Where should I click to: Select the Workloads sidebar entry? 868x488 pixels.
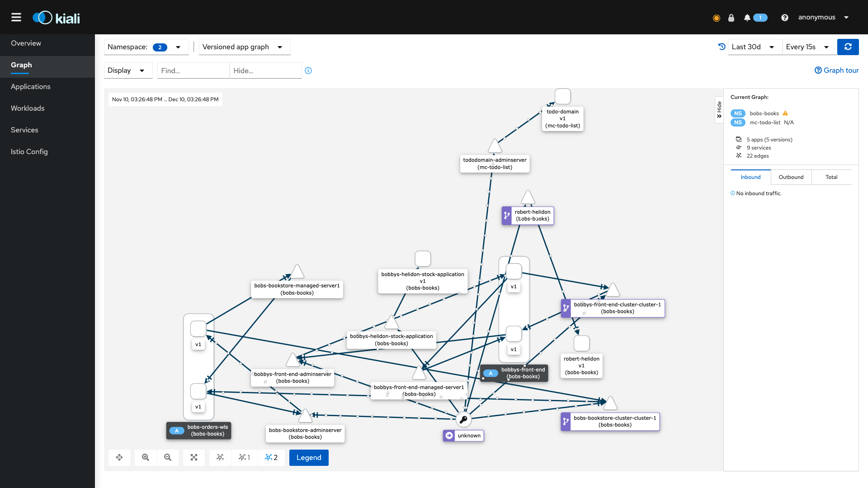(x=28, y=108)
